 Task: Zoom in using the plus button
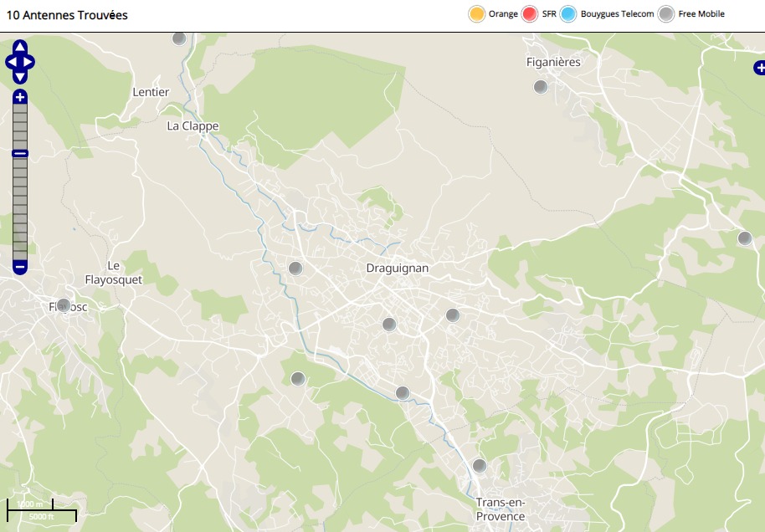point(20,97)
